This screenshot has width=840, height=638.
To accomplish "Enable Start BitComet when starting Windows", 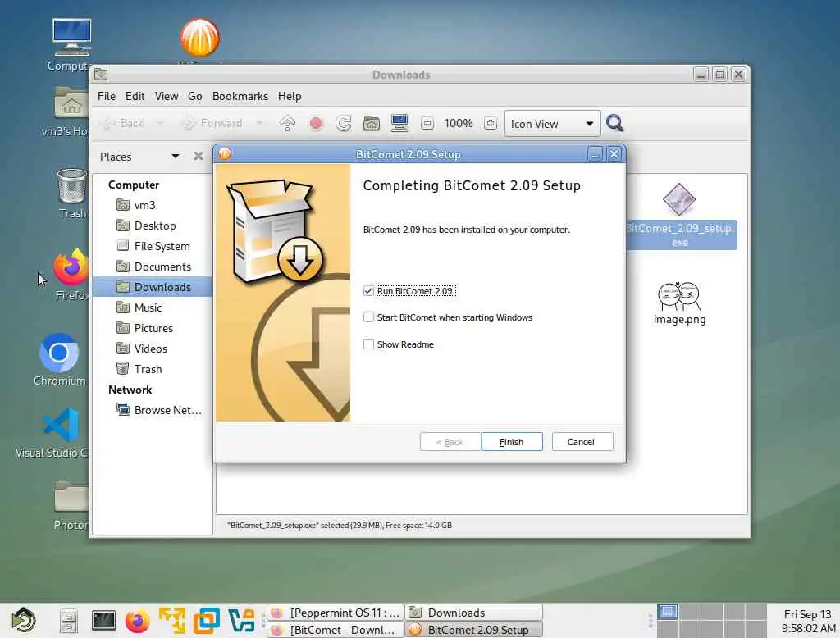I will 368,317.
